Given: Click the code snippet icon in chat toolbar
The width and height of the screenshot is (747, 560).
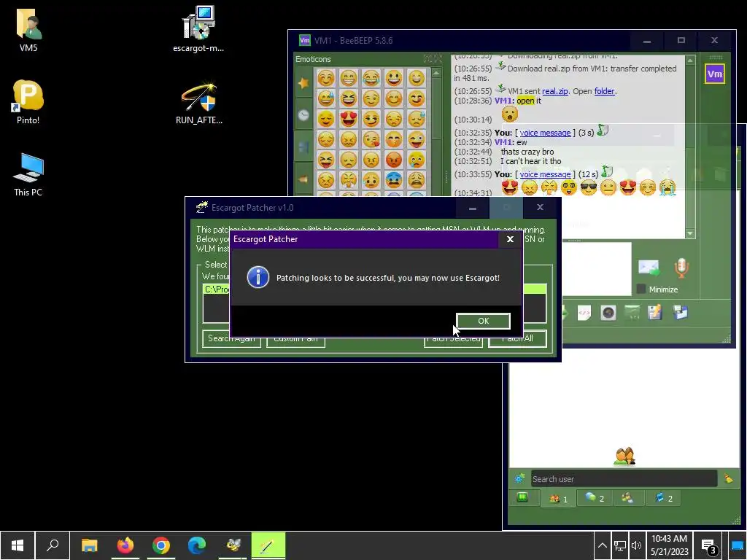Looking at the screenshot, I should click(x=584, y=313).
